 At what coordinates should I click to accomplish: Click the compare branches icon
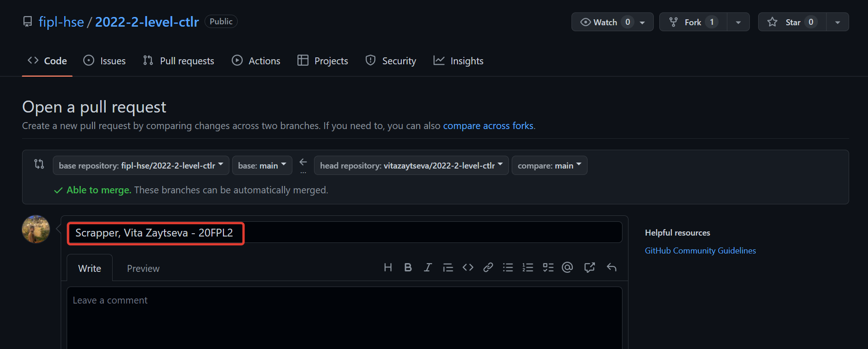(x=39, y=164)
